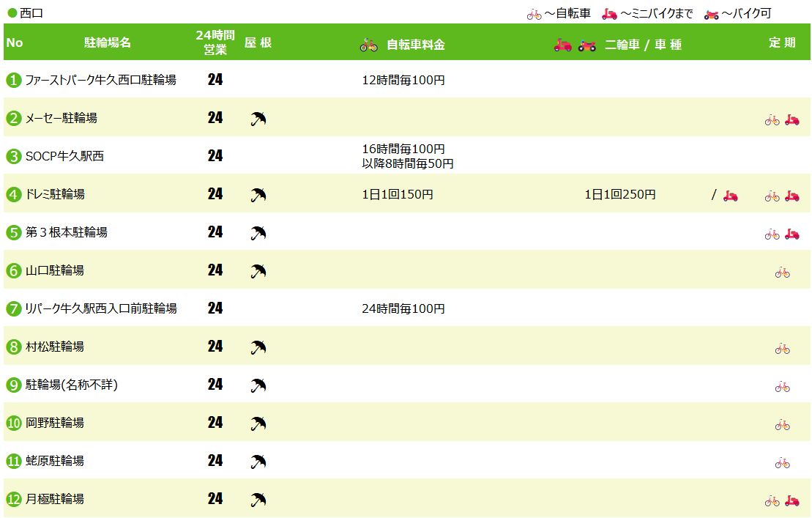
Task: Click the 定期 column header
Action: coord(781,42)
